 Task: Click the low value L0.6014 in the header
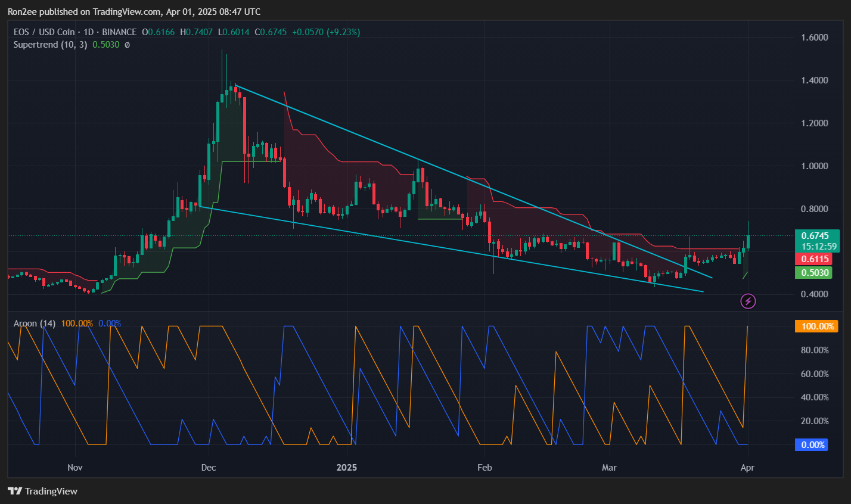pyautogui.click(x=234, y=32)
